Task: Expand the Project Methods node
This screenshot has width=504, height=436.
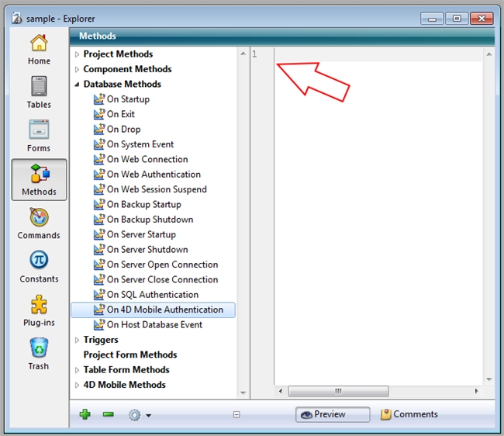Action: tap(77, 54)
